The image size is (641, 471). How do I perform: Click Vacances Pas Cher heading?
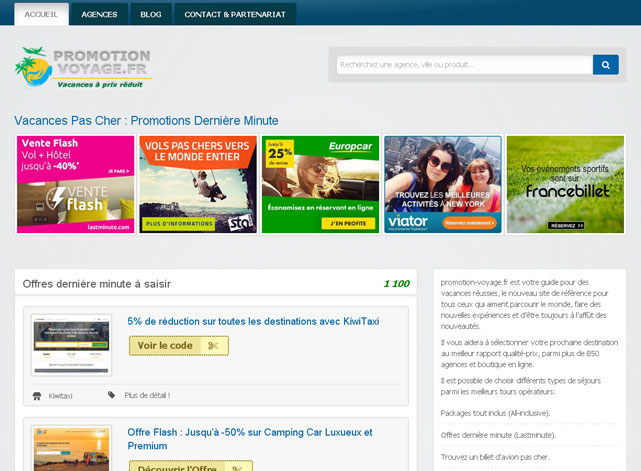tap(146, 121)
